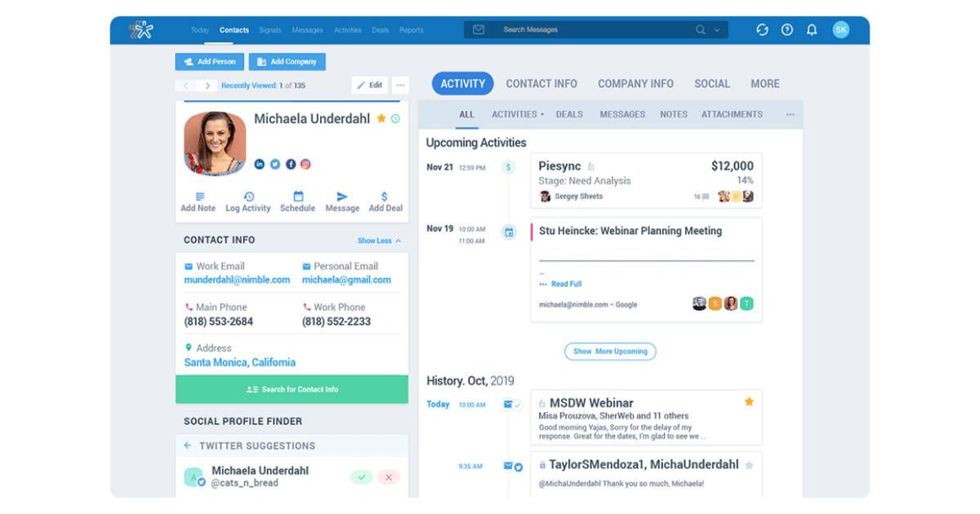Click the sync refresh icon
This screenshot has height=514, width=980.
pos(762,29)
